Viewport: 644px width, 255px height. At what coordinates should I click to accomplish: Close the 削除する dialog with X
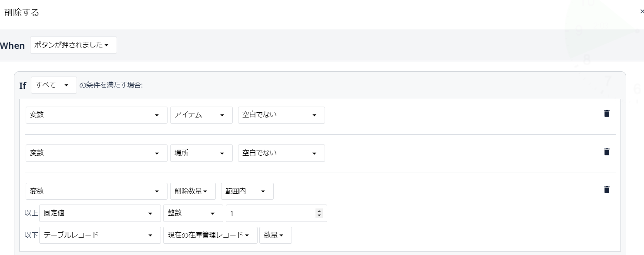point(642,12)
